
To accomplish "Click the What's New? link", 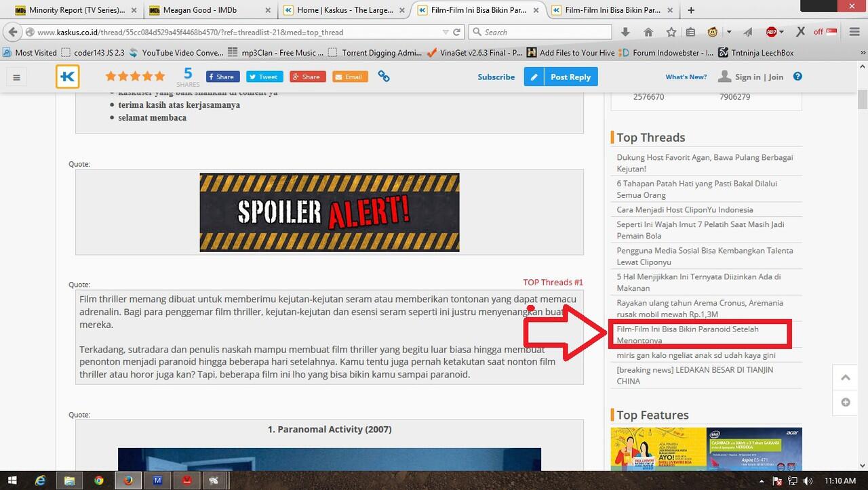I will click(x=686, y=77).
